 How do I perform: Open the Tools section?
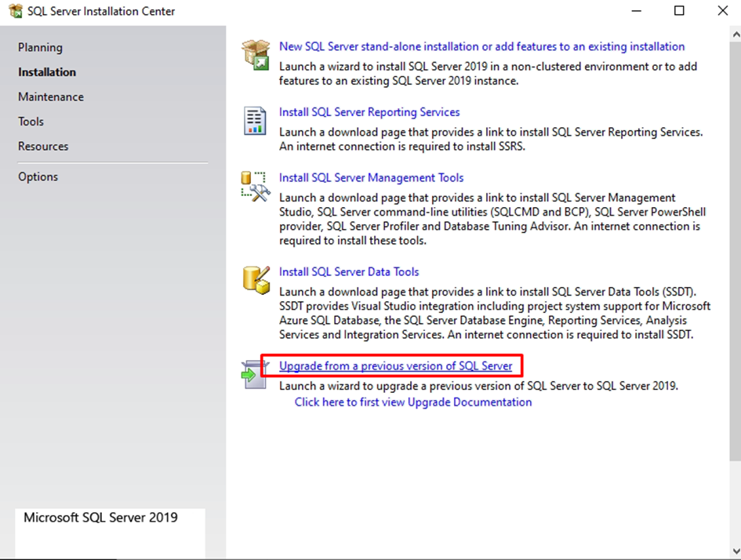(31, 122)
